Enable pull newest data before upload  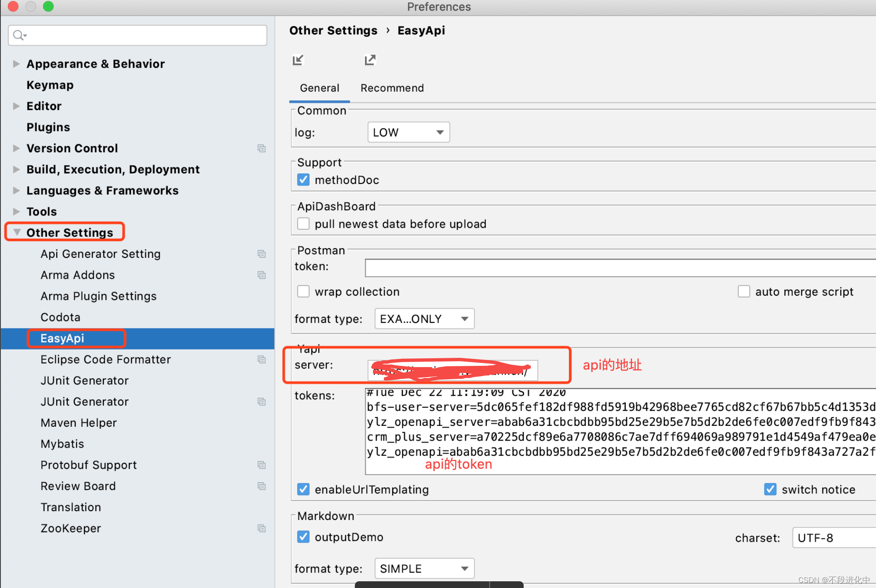pyautogui.click(x=303, y=224)
